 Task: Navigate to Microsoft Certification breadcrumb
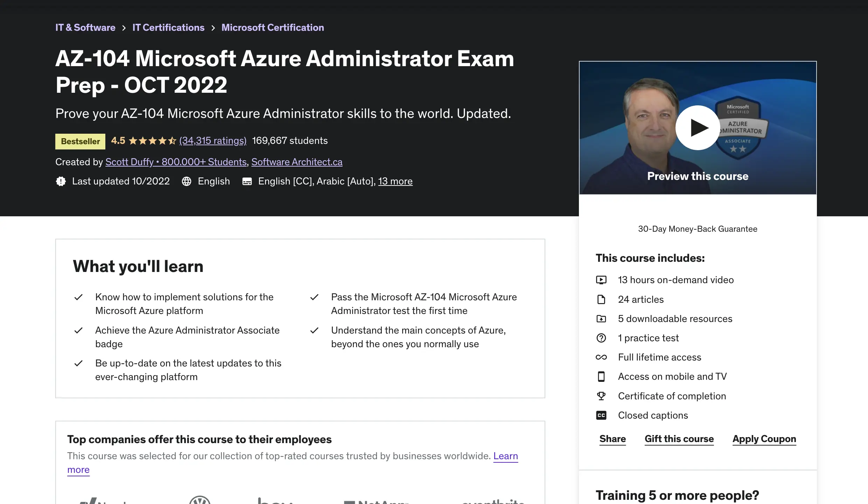pyautogui.click(x=273, y=28)
